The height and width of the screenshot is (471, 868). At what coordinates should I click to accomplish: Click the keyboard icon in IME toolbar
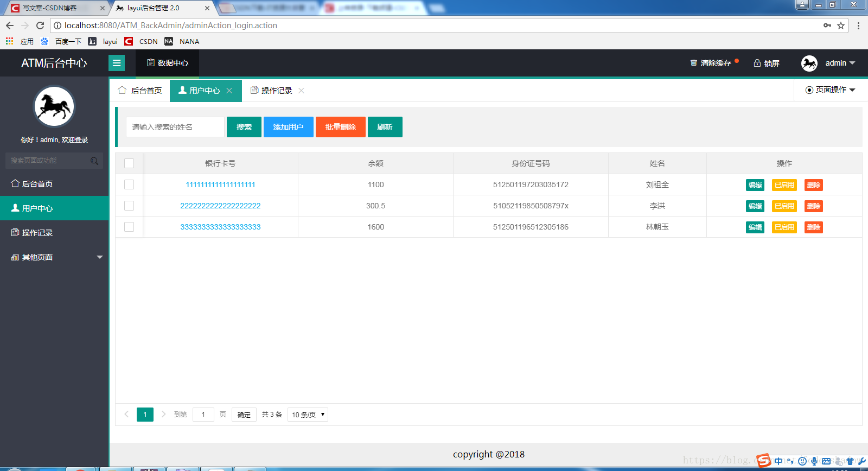(826, 461)
